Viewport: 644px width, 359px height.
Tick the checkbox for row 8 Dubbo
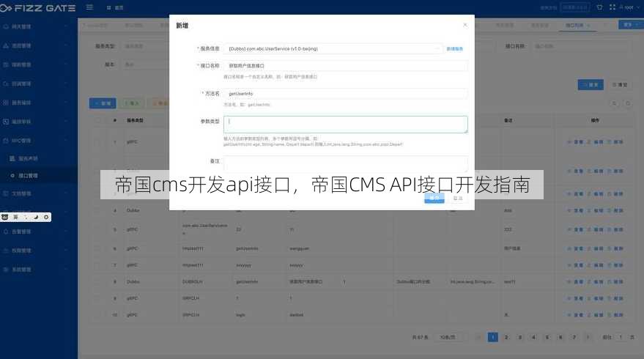pos(97,282)
